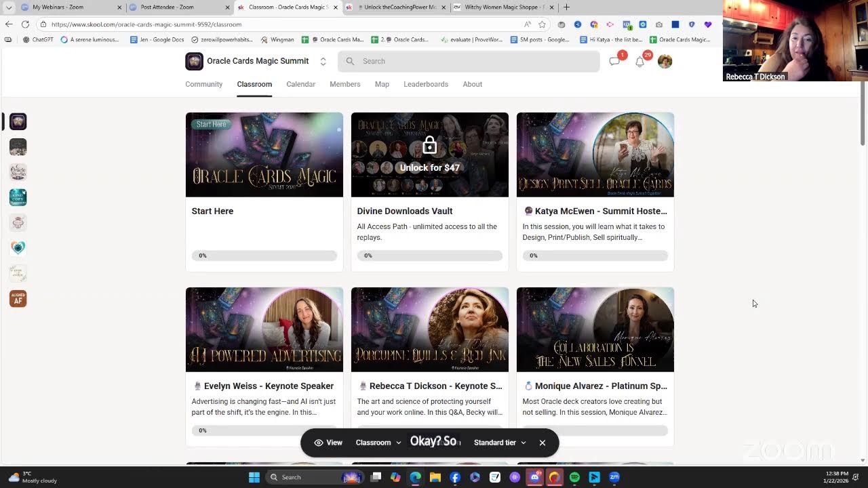Select the Map tab

(x=382, y=84)
